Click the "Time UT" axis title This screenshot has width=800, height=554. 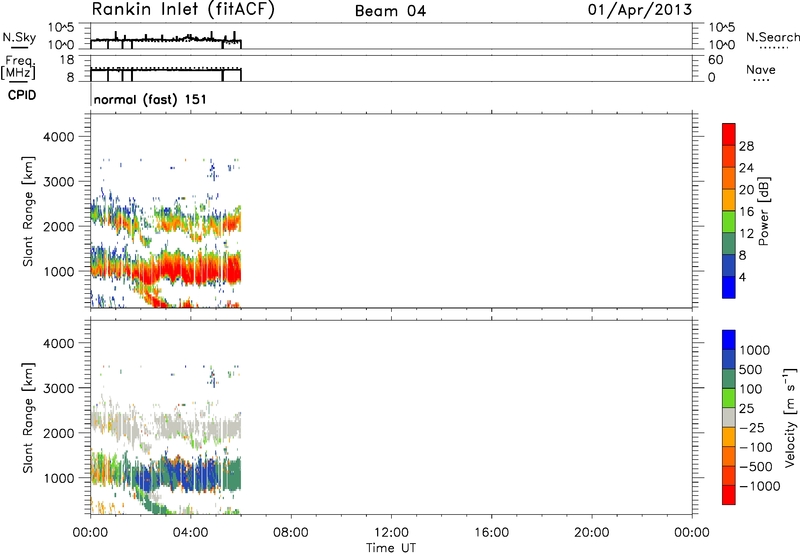[391, 548]
